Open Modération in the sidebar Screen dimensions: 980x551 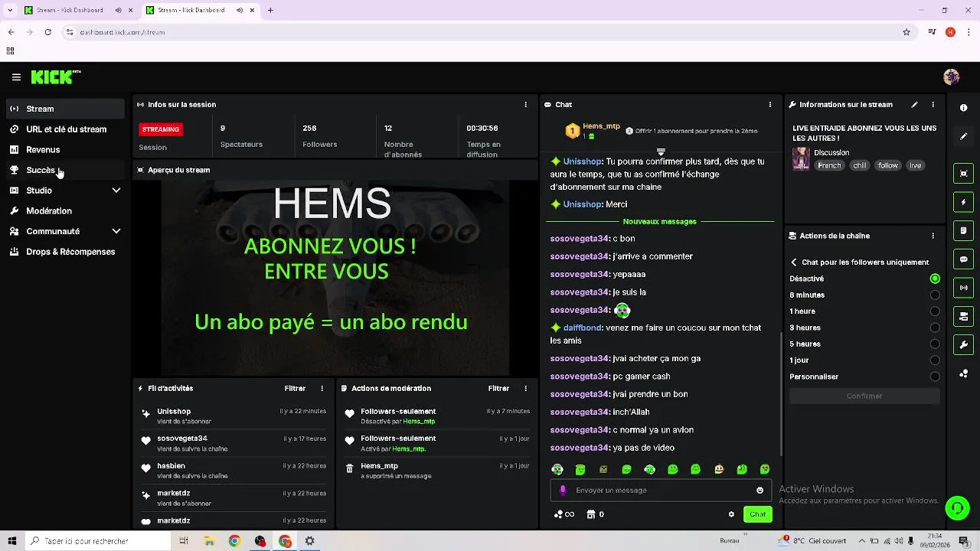click(66, 211)
